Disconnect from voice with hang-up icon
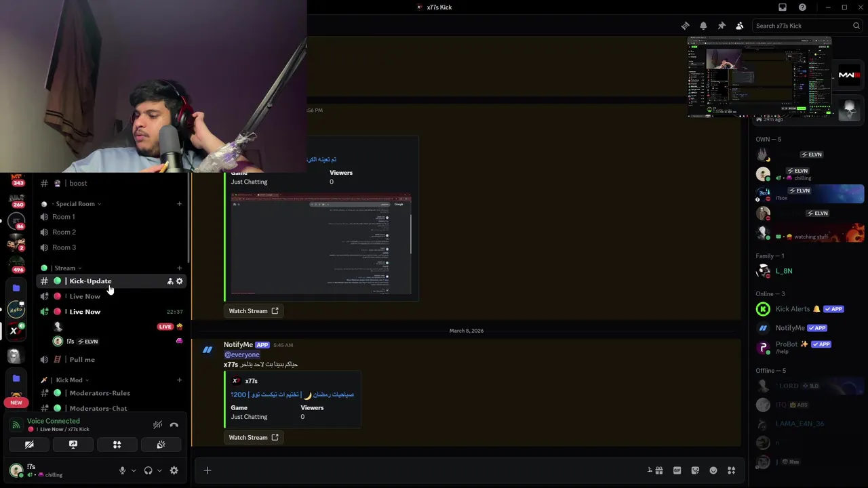The image size is (868, 488). (174, 425)
